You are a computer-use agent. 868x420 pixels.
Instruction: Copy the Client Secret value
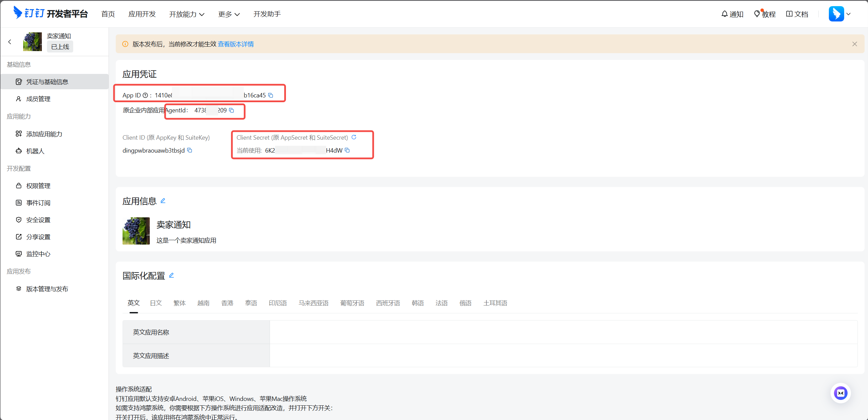click(x=347, y=150)
